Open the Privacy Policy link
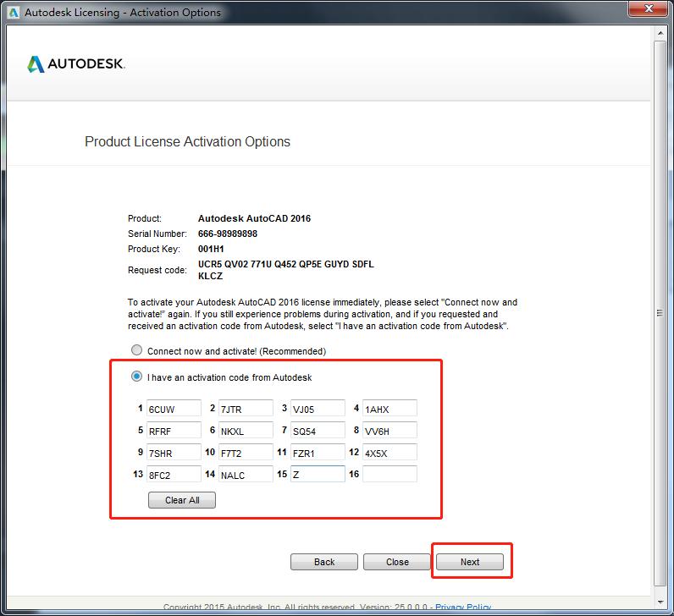Viewport: 674px width, 616px height. pos(463,608)
